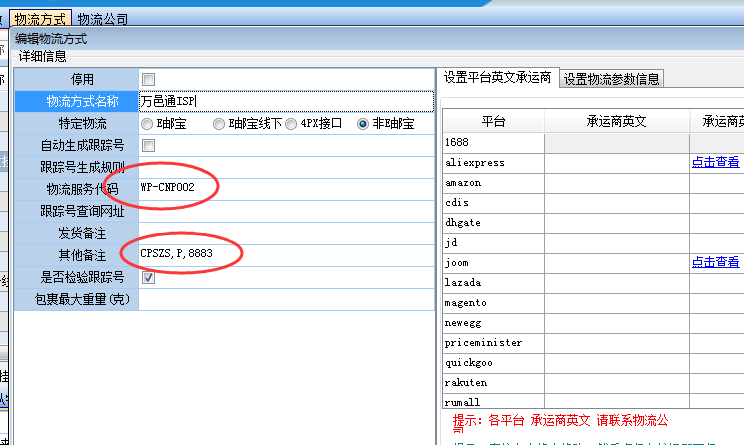The height and width of the screenshot is (445, 744).
Task: Click the 包裹最大重量(克) input field
Action: click(285, 299)
